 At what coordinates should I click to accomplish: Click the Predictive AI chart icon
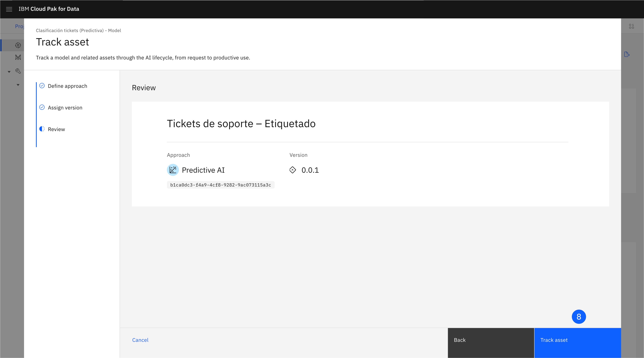click(x=173, y=170)
